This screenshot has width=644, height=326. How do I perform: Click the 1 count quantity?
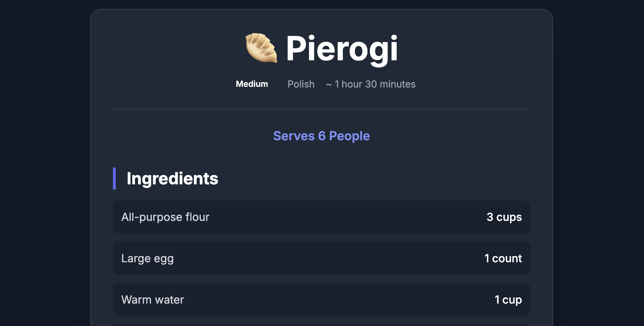coord(503,258)
